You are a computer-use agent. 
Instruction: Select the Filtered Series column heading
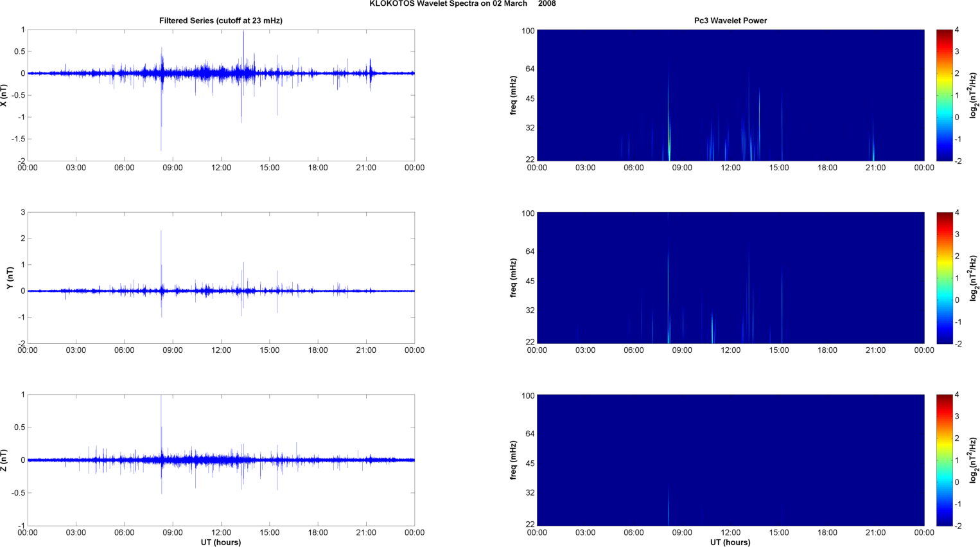pos(220,21)
